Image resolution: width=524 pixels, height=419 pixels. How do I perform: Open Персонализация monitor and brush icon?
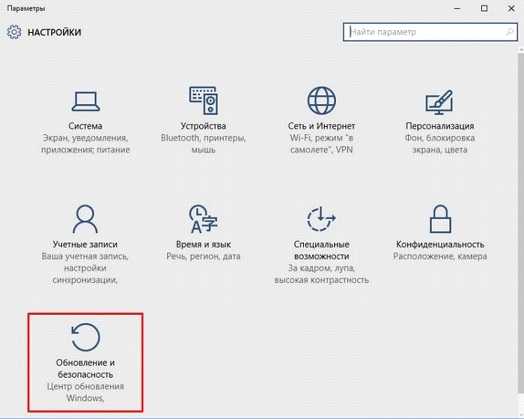click(x=439, y=101)
